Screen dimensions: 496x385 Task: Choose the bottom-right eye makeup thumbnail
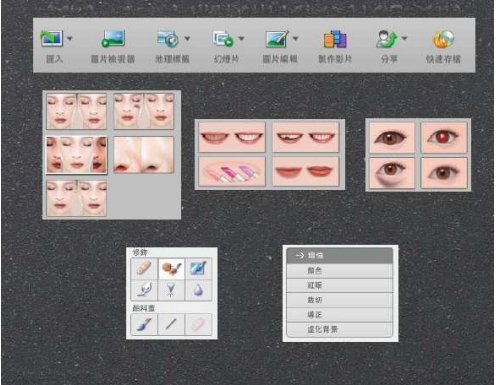point(444,173)
